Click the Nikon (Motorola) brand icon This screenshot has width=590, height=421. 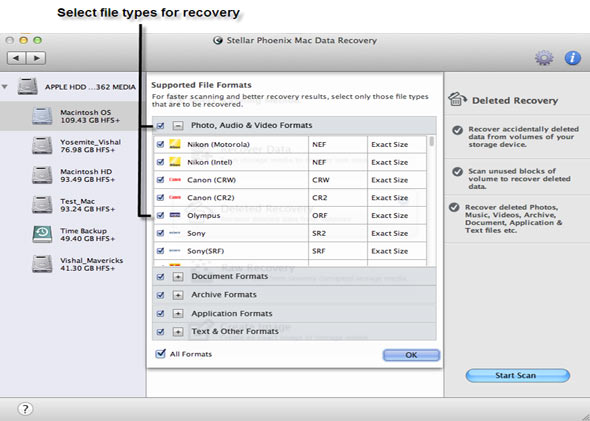pos(175,144)
